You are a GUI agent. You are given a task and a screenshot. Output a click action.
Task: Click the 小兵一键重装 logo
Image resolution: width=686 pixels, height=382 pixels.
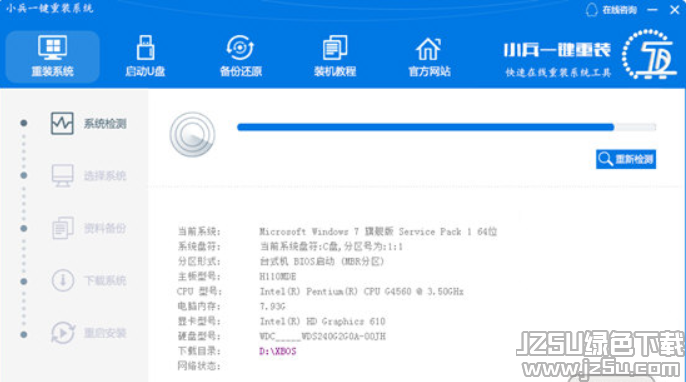[x=589, y=56]
